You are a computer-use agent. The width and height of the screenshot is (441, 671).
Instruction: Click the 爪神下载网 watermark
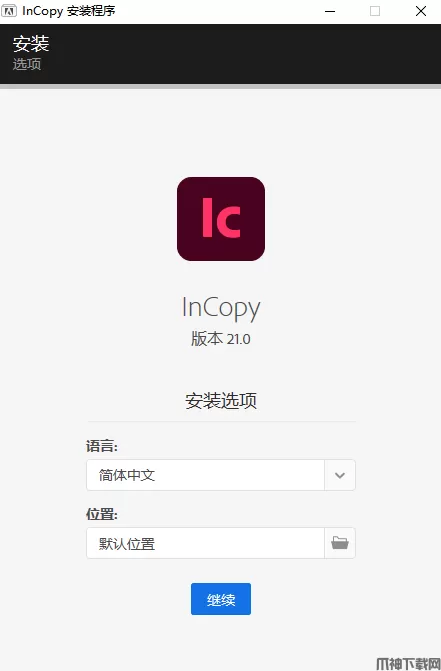pyautogui.click(x=408, y=664)
